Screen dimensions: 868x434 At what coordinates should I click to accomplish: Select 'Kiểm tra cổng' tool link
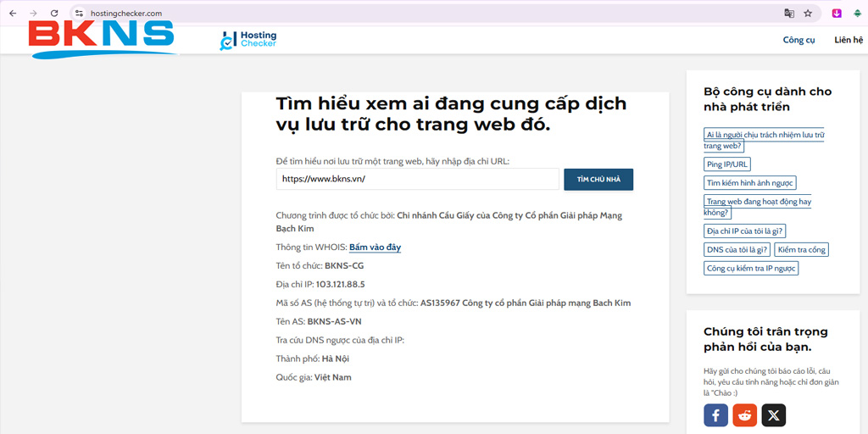tap(801, 249)
